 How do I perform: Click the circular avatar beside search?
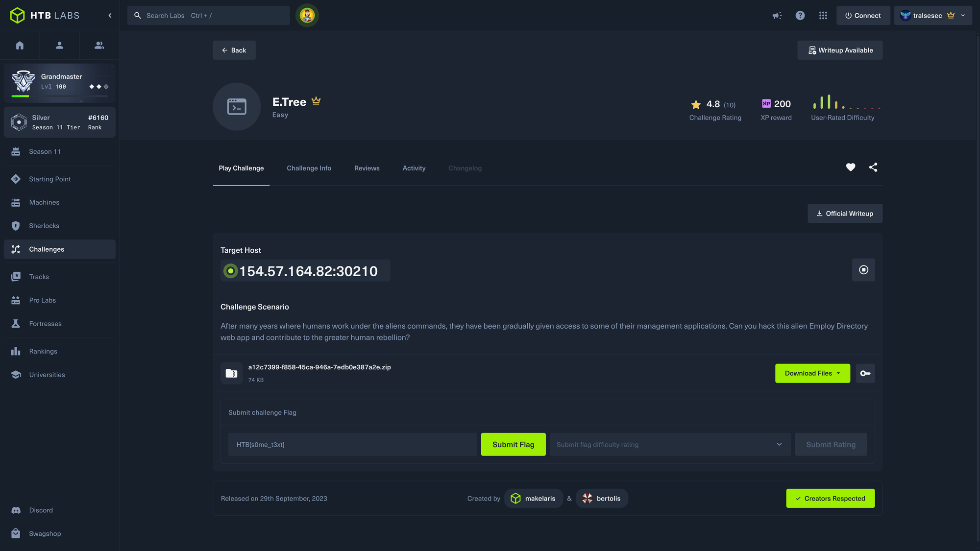[x=307, y=16]
